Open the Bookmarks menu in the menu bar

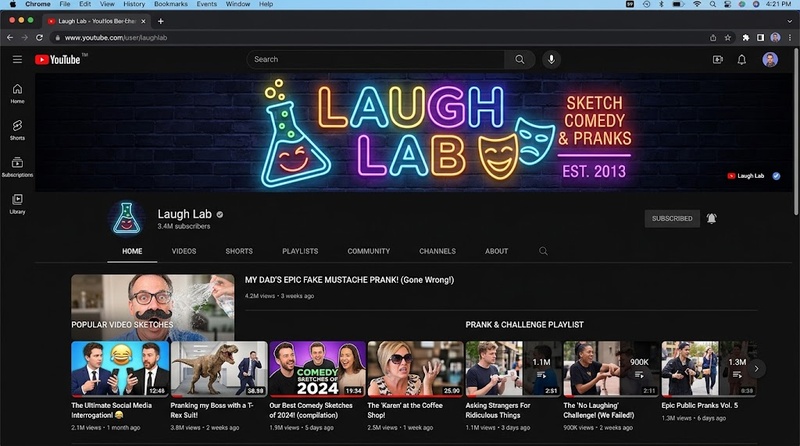[170, 4]
